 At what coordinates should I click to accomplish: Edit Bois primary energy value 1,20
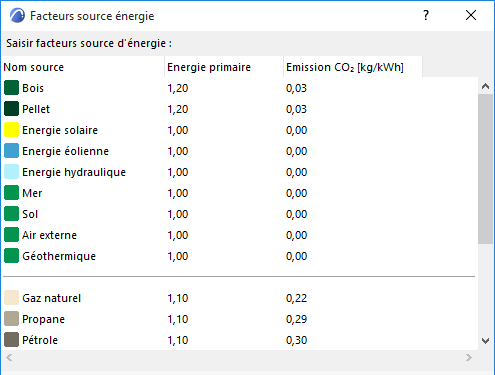click(178, 88)
